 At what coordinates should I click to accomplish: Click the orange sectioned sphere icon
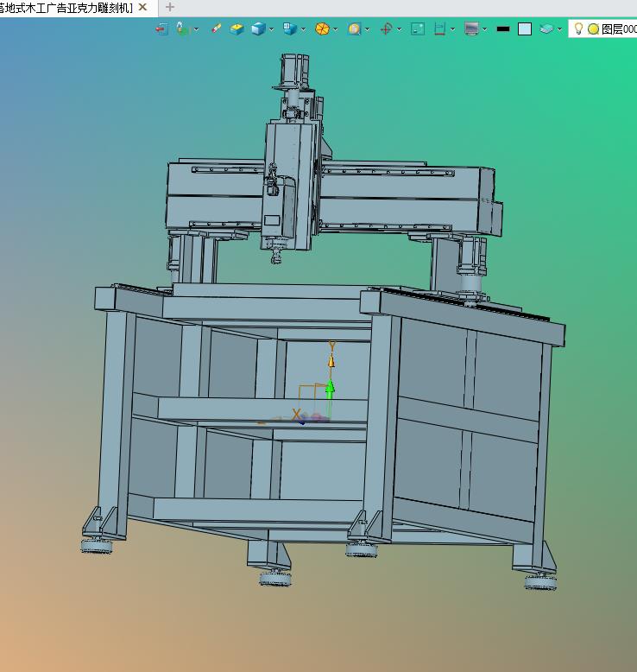[322, 29]
